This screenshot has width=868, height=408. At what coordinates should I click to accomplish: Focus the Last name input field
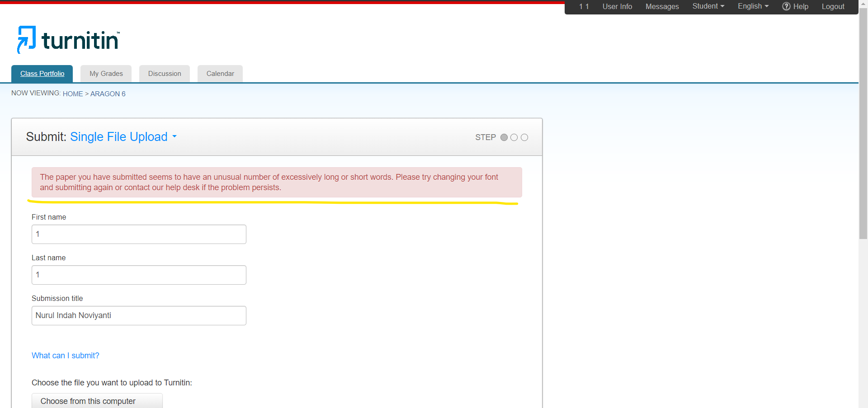tap(139, 275)
